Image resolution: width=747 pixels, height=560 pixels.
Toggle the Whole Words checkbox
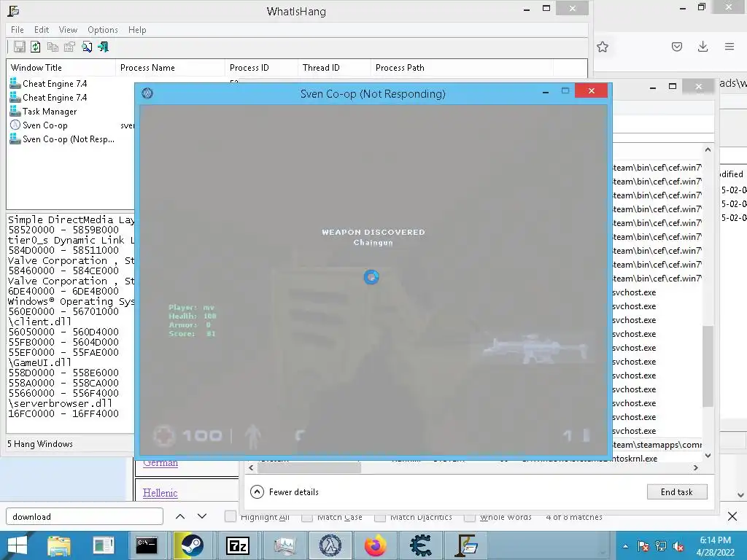click(x=470, y=517)
